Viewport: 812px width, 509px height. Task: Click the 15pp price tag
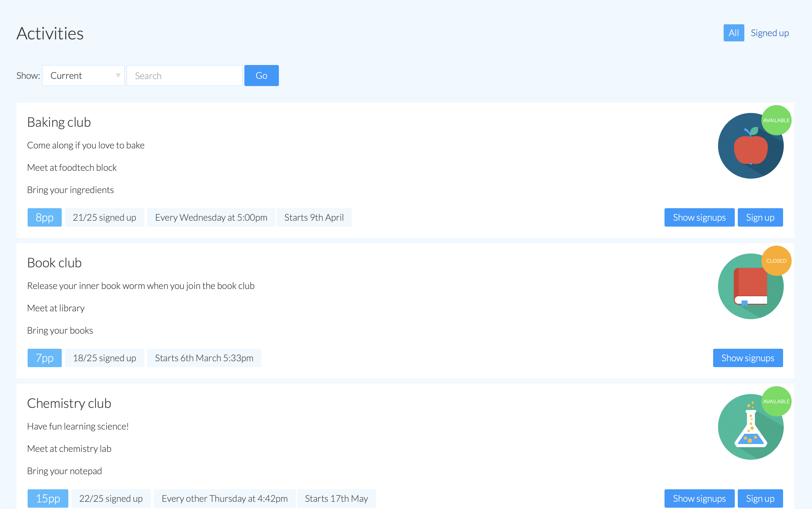[48, 498]
